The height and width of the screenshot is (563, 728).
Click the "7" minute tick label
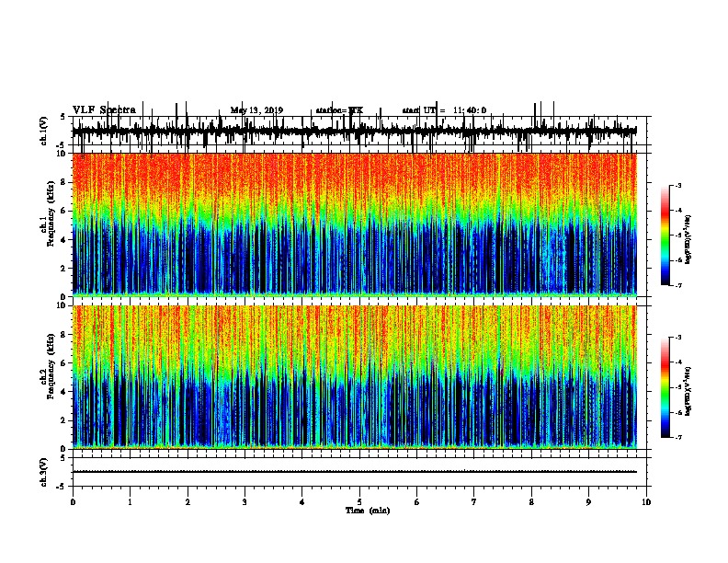(474, 502)
